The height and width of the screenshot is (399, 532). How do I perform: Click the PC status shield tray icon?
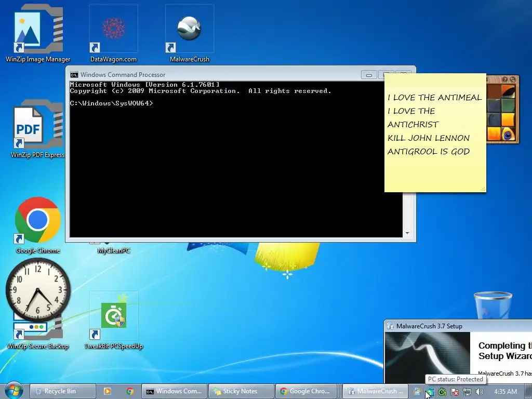point(430,392)
